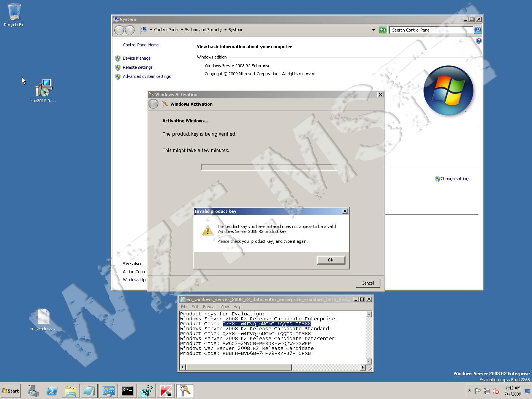
Task: Open Action Center flag in system tray
Action: (478, 391)
